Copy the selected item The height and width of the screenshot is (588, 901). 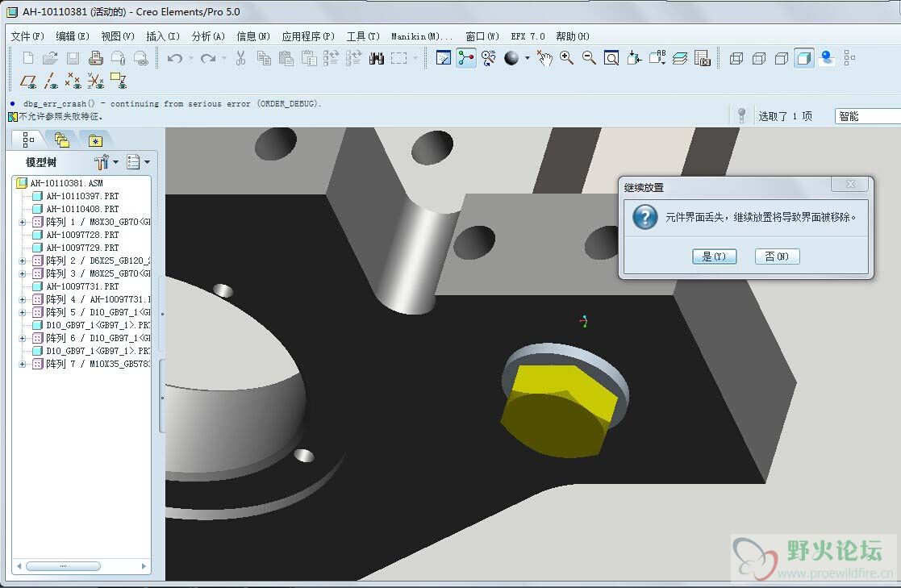point(264,58)
